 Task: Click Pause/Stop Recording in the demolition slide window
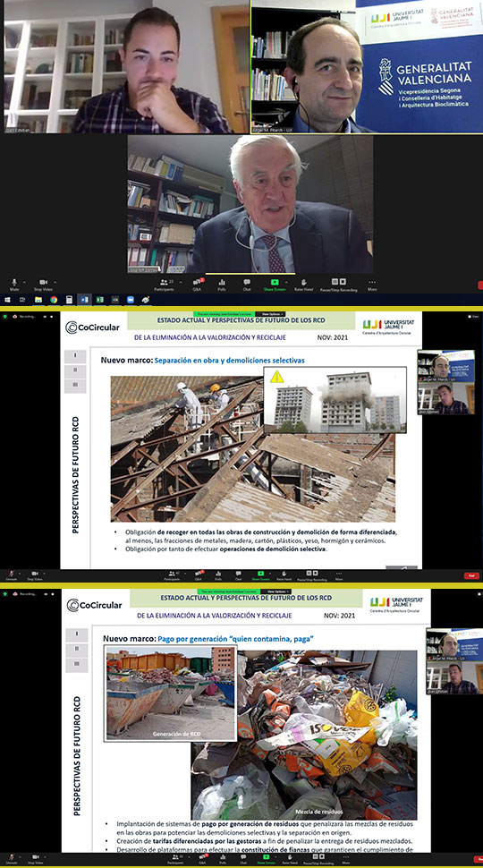[312, 575]
